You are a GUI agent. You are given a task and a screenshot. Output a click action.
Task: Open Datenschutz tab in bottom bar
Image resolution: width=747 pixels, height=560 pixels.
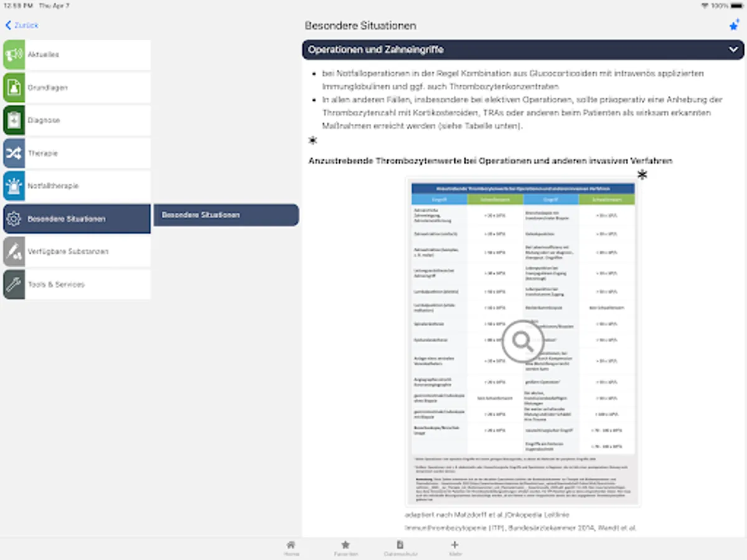[400, 548]
